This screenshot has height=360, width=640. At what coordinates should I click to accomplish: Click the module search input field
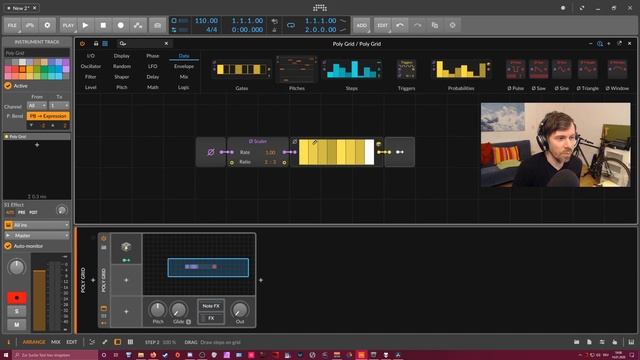(143, 43)
